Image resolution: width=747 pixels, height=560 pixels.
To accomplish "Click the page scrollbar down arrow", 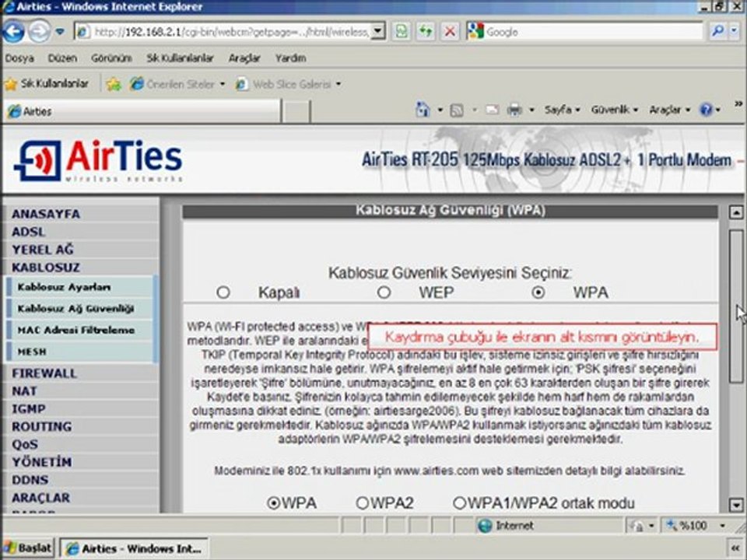I will (736, 505).
